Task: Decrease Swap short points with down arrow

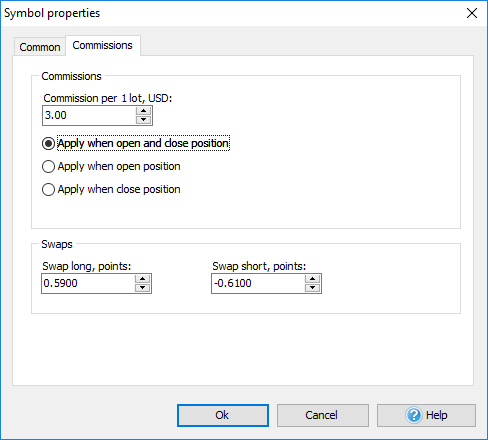Action: coord(313,288)
